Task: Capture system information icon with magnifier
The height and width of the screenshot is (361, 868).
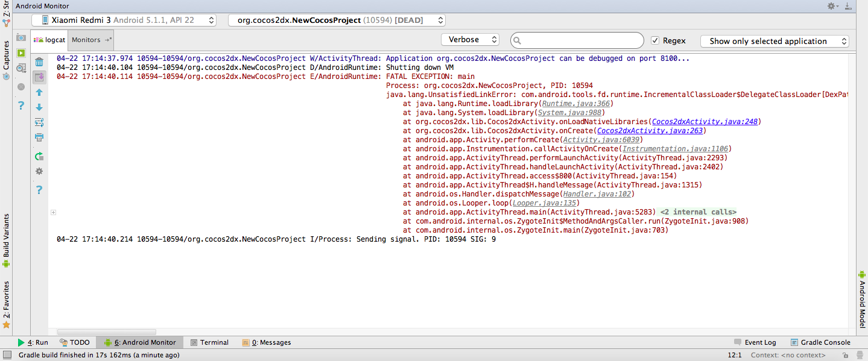Action: [21, 67]
